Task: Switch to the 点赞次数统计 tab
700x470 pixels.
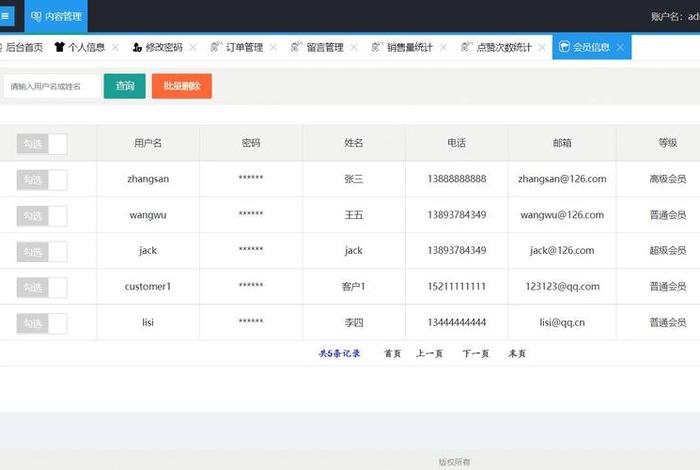Action: (504, 47)
